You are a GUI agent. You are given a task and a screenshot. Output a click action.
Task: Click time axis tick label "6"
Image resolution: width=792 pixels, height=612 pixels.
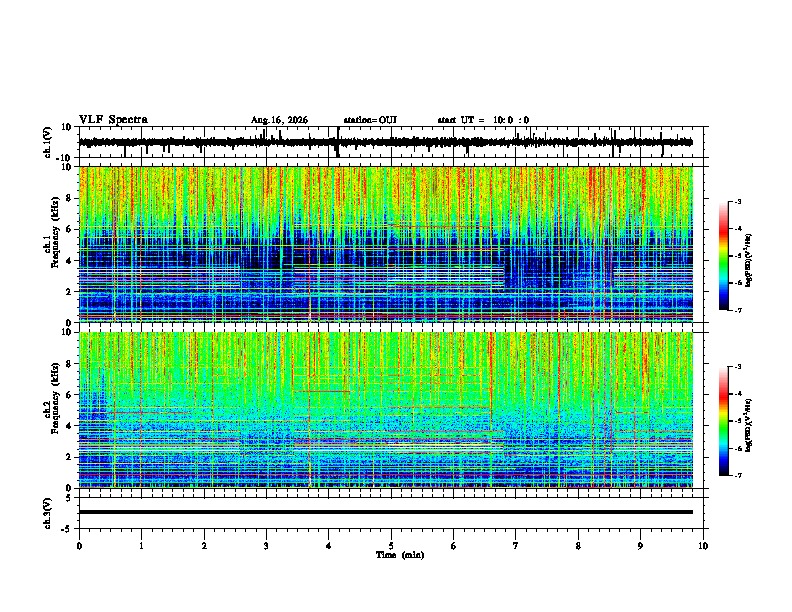point(454,546)
